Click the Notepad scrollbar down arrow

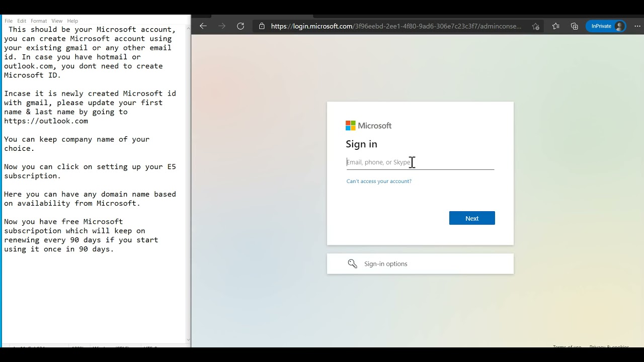coord(188,340)
